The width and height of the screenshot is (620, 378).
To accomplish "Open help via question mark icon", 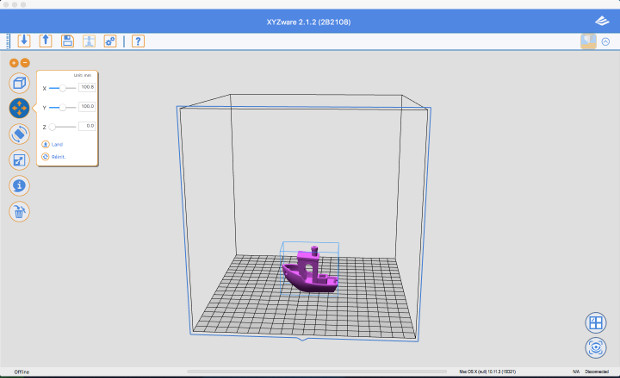I will pos(138,41).
